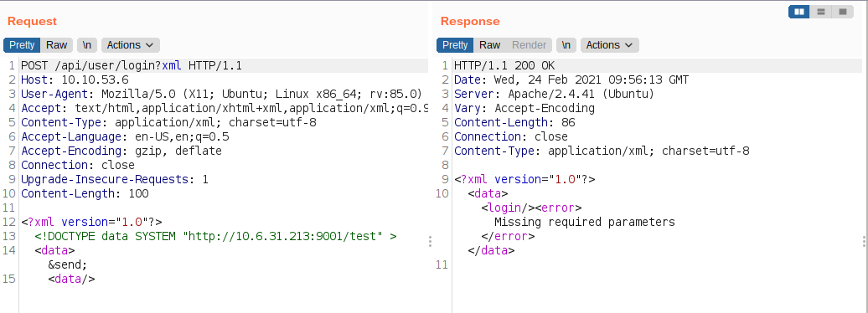Click the opening <data> tag in request body
868x313 pixels.
point(54,250)
